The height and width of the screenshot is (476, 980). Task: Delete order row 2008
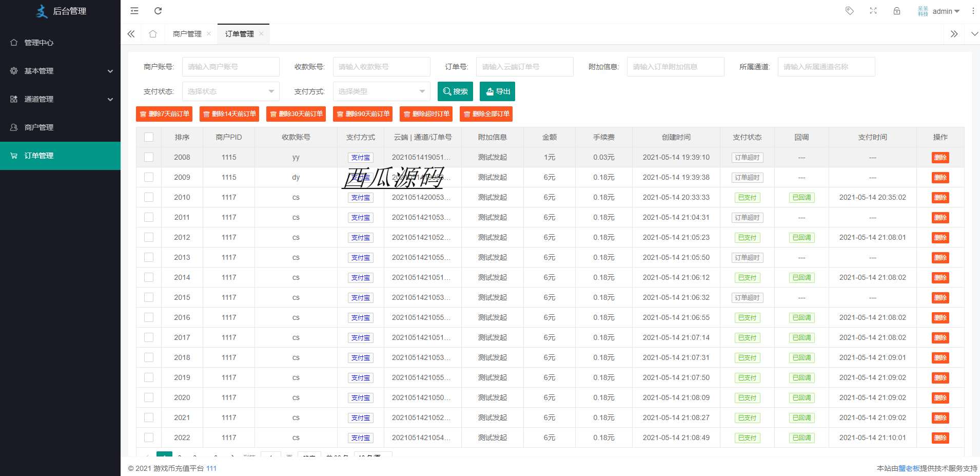click(x=940, y=158)
